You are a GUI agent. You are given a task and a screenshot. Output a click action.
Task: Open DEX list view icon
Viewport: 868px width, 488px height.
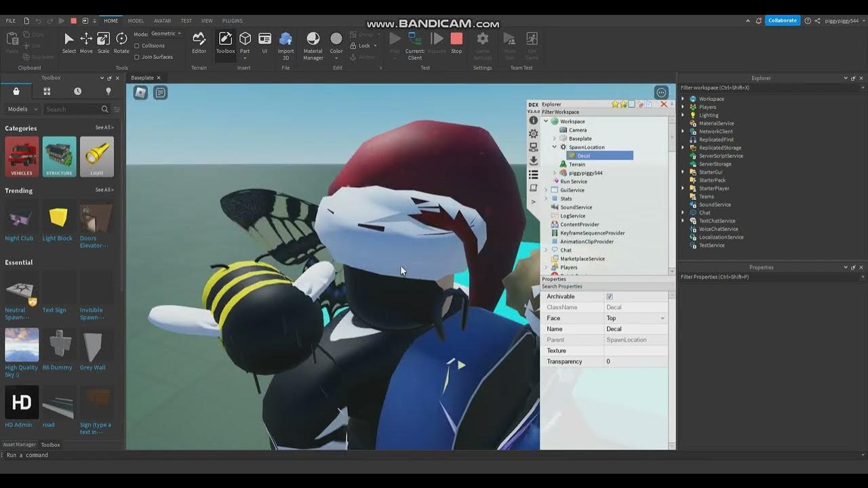[x=534, y=174]
